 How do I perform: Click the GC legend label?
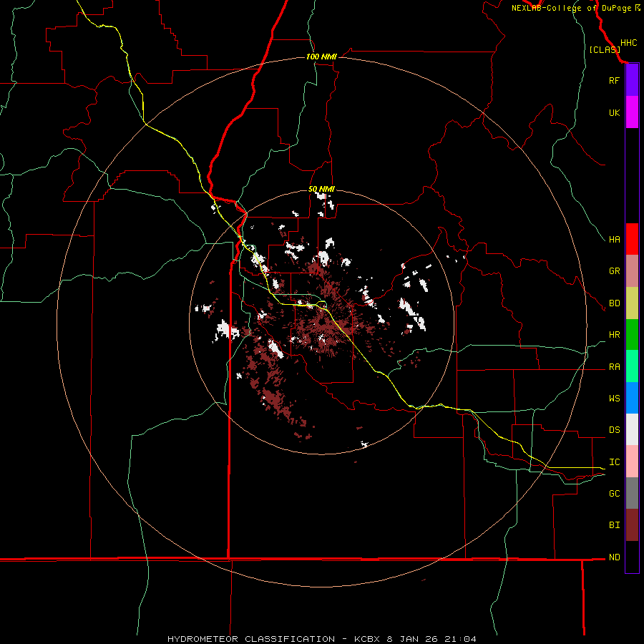point(614,494)
